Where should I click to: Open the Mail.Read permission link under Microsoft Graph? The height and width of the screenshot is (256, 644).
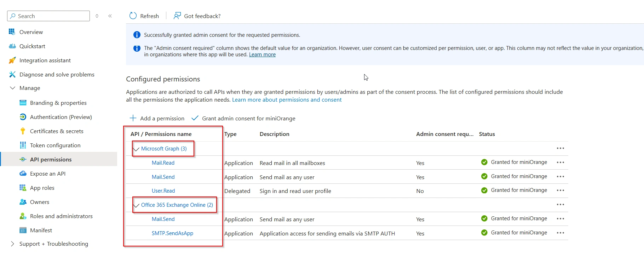pos(163,163)
